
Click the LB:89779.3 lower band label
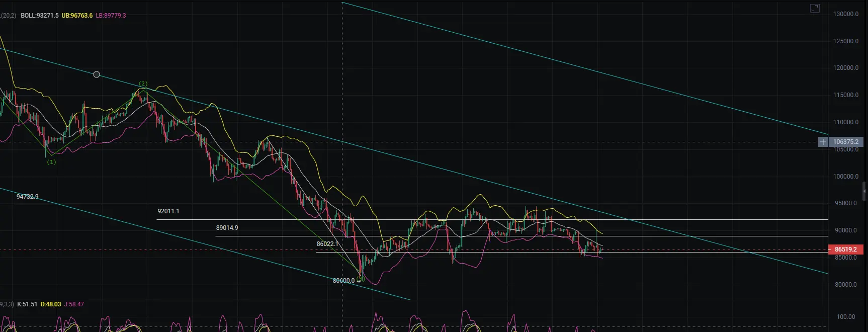point(111,16)
